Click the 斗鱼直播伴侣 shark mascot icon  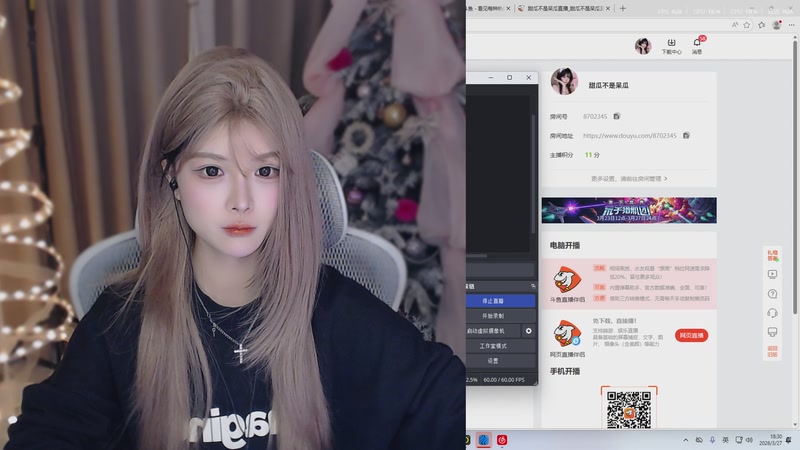click(567, 279)
